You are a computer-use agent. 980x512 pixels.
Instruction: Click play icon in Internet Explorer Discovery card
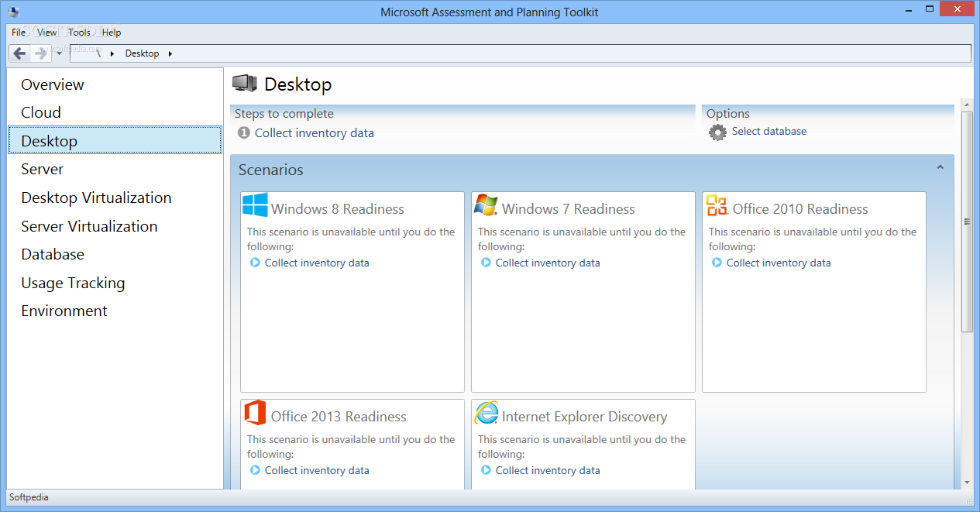coord(486,470)
